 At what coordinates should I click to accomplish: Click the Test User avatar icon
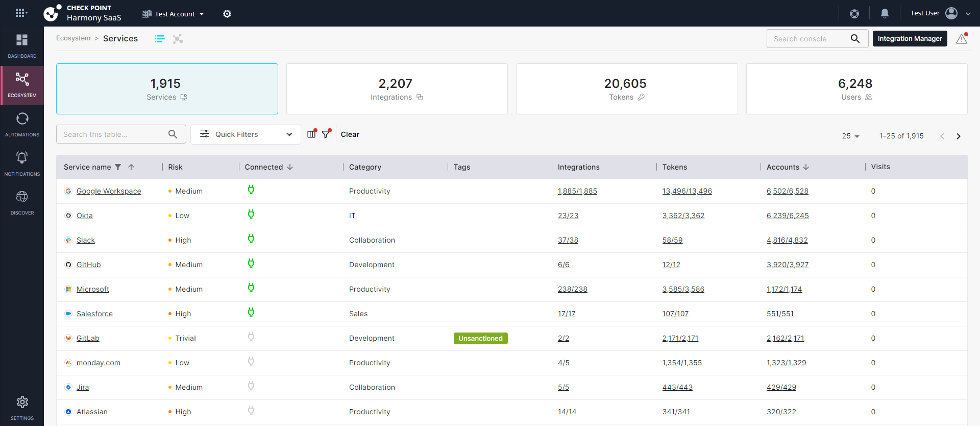pyautogui.click(x=951, y=13)
